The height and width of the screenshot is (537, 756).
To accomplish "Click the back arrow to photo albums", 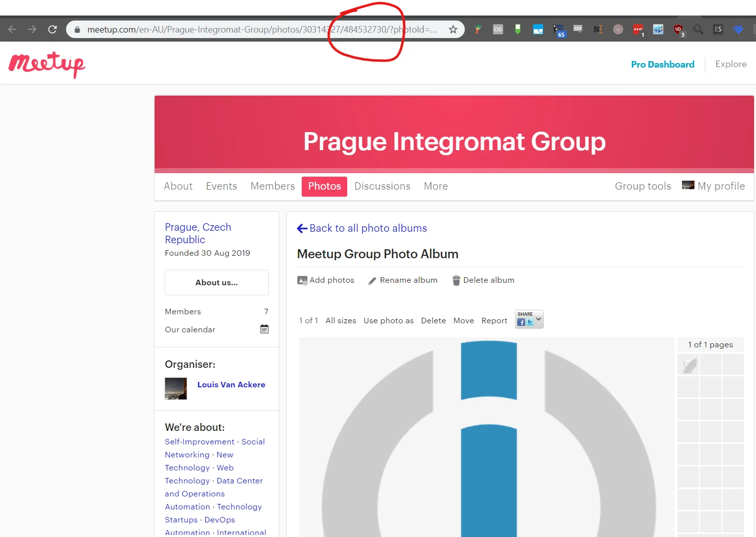I will pos(302,228).
